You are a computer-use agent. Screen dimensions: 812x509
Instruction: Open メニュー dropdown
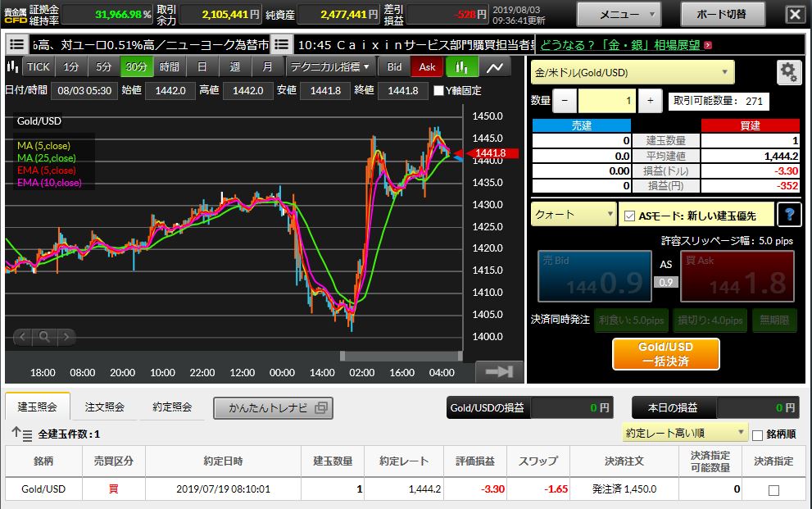[x=619, y=15]
